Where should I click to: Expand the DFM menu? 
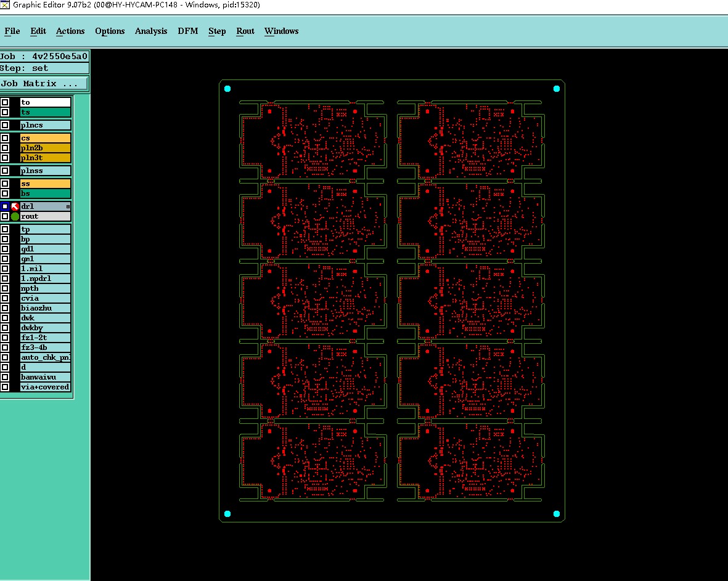(188, 31)
